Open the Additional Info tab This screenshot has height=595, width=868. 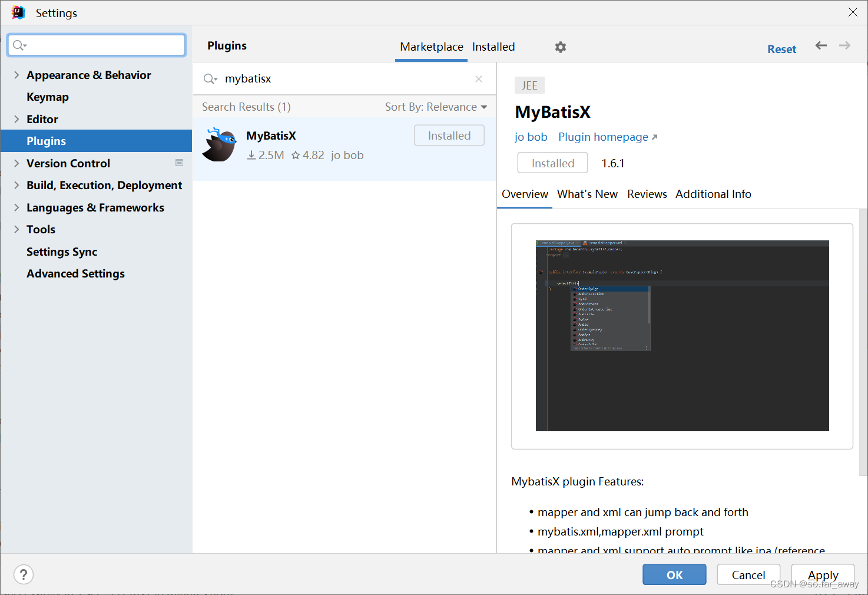pyautogui.click(x=713, y=194)
